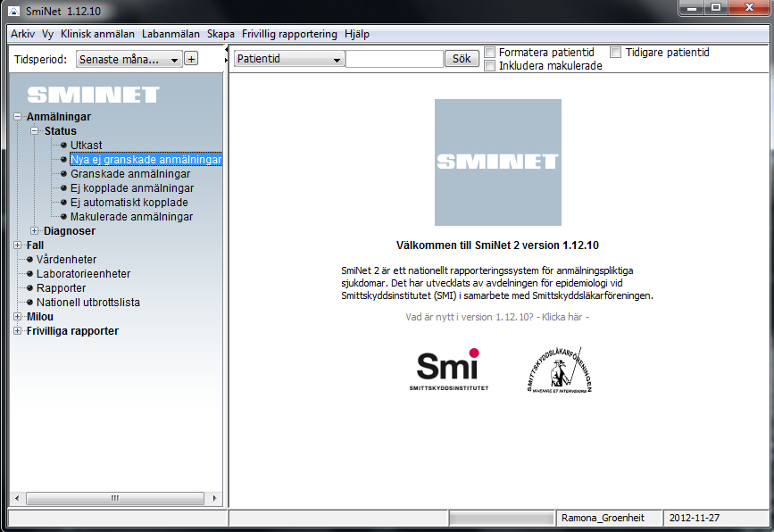Select Granskade anmälningar
Screen dimensions: 774x532
pos(130,174)
